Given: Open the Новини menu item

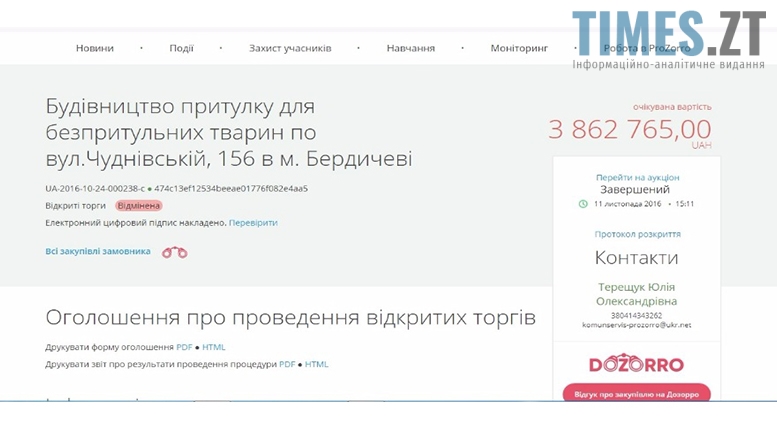Looking at the screenshot, I should [95, 48].
